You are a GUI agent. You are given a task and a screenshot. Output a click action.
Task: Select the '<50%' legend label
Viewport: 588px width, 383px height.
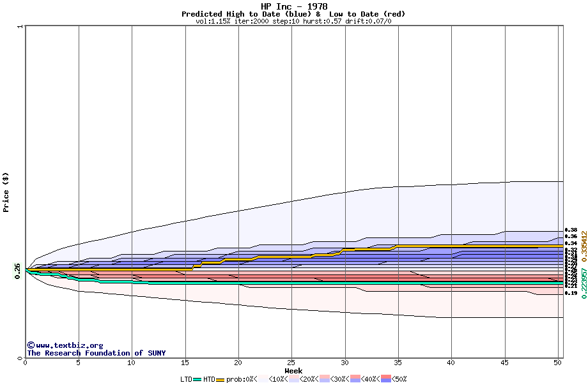point(399,379)
